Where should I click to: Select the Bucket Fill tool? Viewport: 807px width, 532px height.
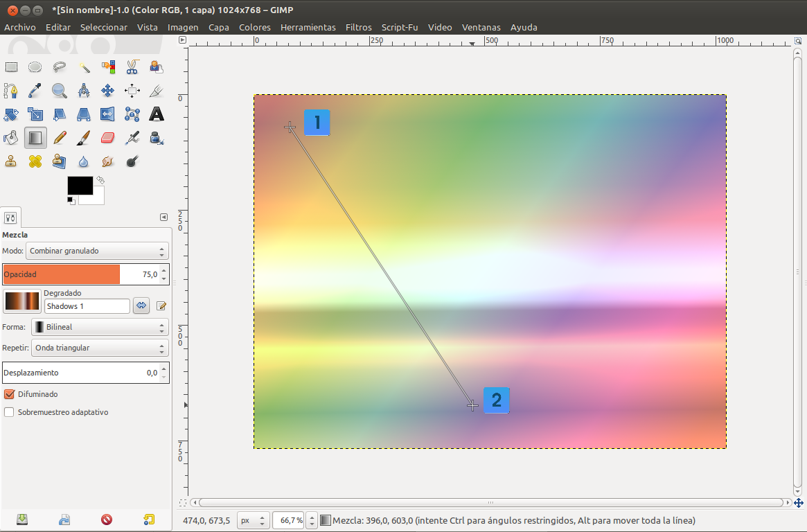click(x=11, y=138)
